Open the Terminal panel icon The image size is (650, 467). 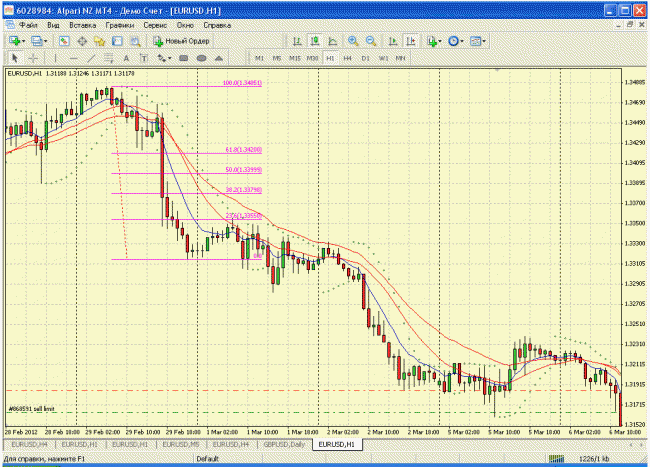tap(118, 41)
